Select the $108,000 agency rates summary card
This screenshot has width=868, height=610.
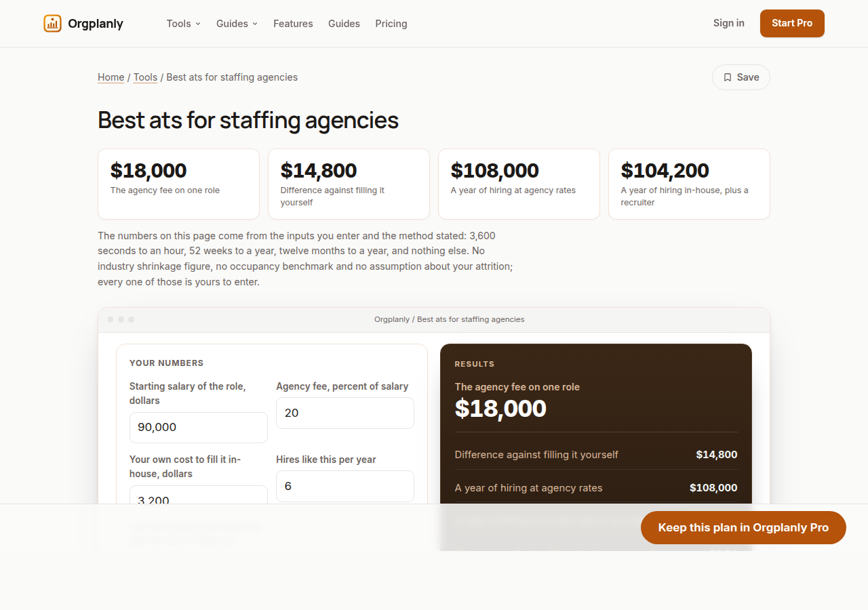click(x=519, y=184)
